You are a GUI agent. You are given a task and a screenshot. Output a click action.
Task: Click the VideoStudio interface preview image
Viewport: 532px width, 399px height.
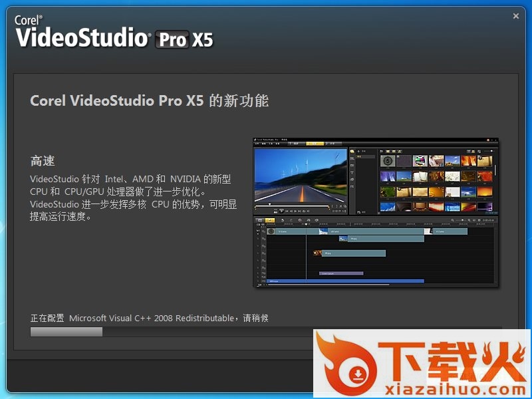376,212
